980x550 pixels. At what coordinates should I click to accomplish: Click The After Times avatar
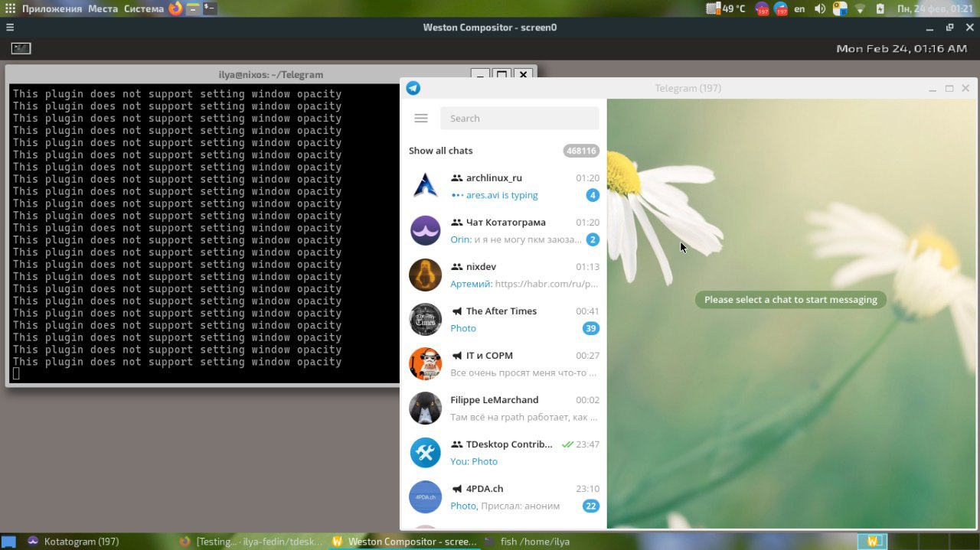coord(425,319)
